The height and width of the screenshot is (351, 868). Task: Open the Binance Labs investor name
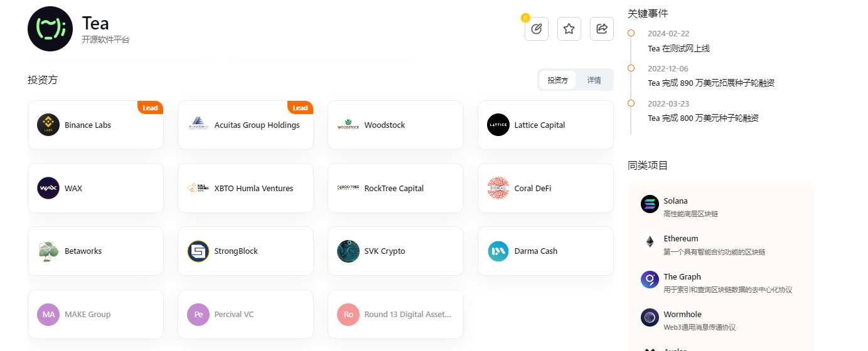click(x=88, y=125)
